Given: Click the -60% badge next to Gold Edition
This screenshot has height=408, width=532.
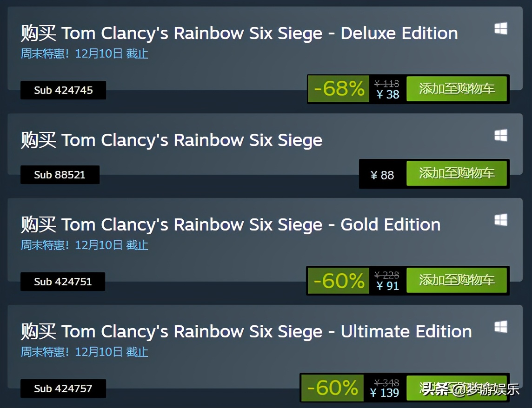Looking at the screenshot, I should coord(338,280).
